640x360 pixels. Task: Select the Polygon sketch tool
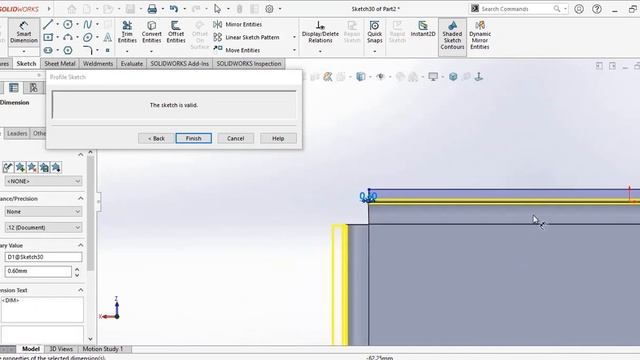(68, 50)
